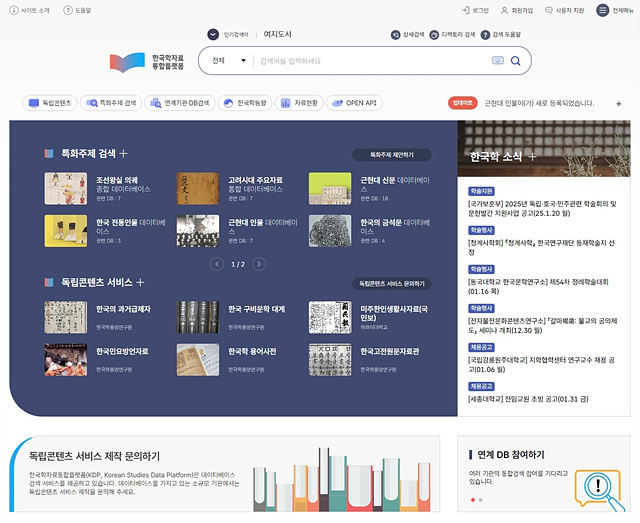Open 디렉토리 검색 directory search icon

tap(434, 35)
